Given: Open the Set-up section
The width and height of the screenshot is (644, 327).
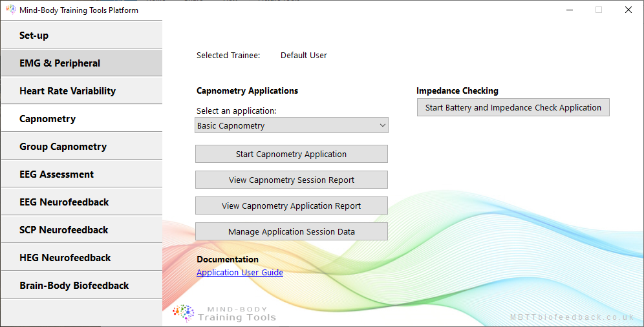Looking at the screenshot, I should 81,35.
